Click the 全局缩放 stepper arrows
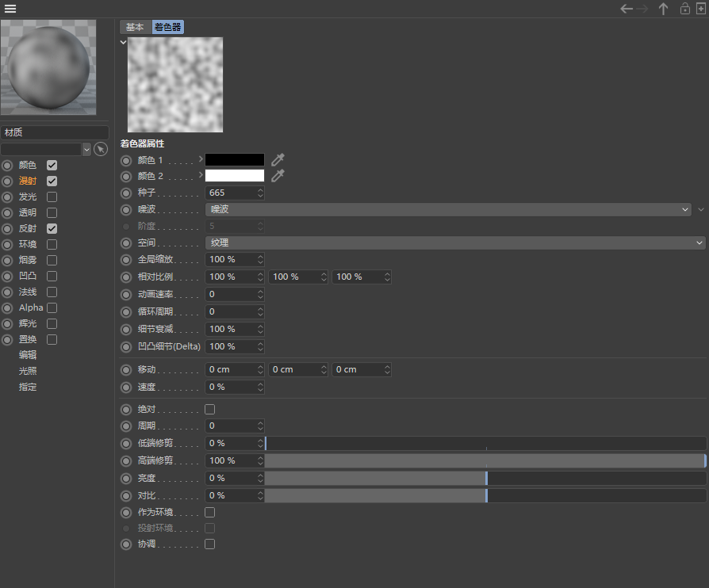Viewport: 709px width, 588px height. point(260,259)
